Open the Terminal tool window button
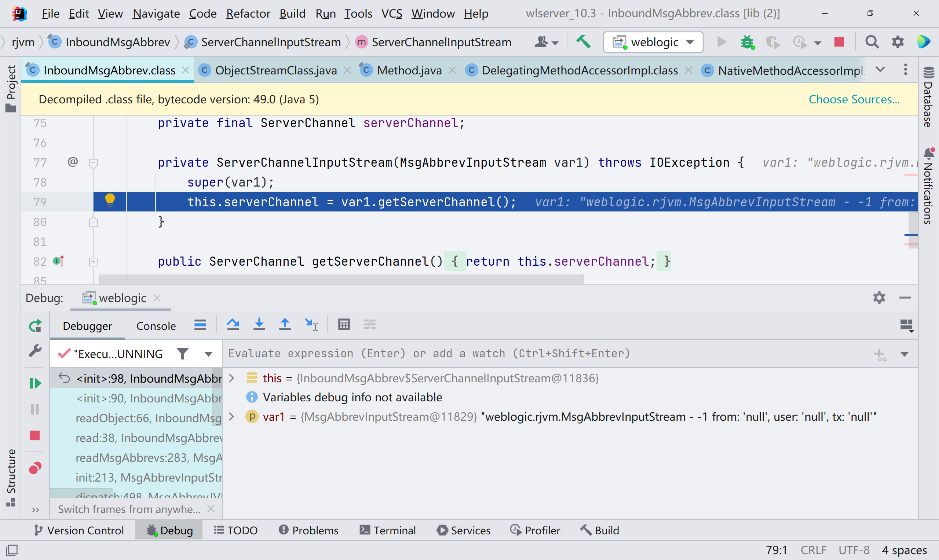 (x=388, y=530)
